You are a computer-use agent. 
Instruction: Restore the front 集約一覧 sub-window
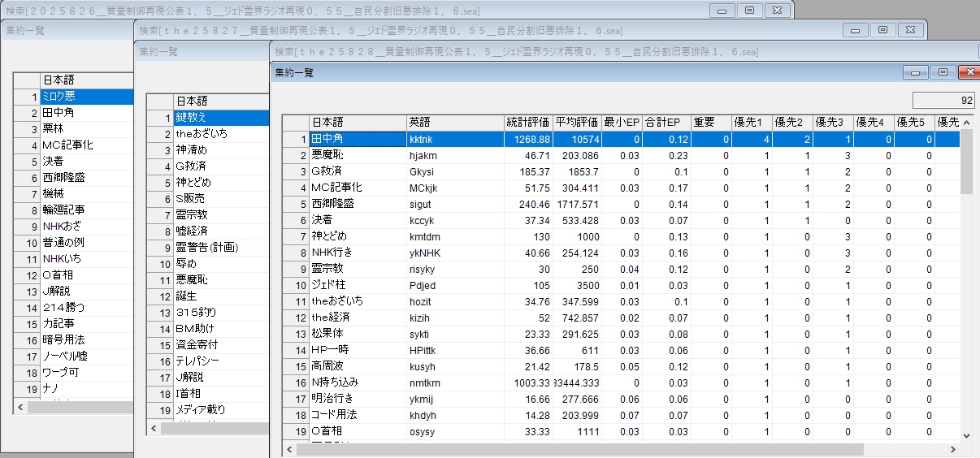click(x=943, y=72)
